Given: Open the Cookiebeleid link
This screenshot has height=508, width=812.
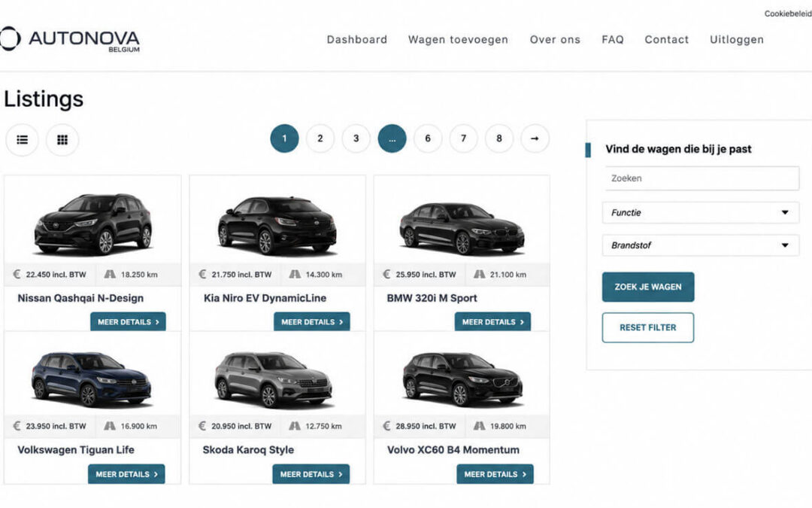Looking at the screenshot, I should (x=788, y=14).
